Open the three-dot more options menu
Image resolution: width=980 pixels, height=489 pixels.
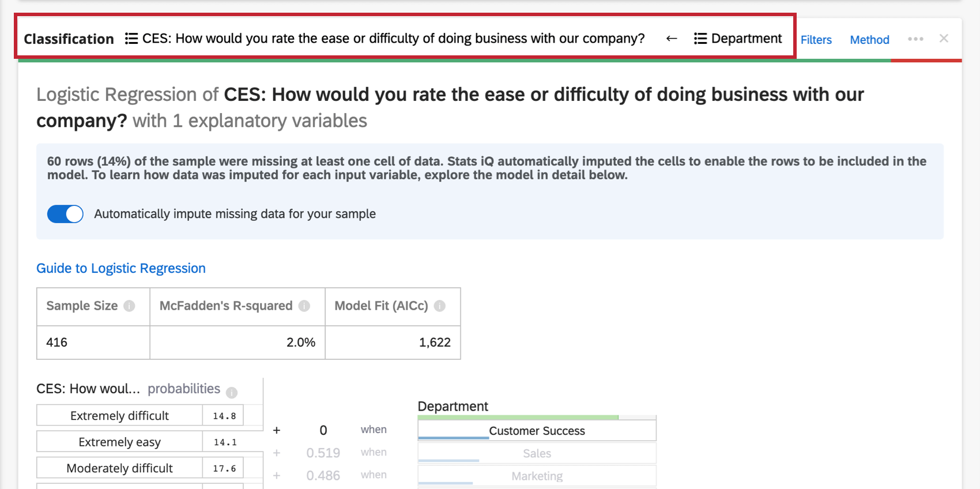[915, 39]
